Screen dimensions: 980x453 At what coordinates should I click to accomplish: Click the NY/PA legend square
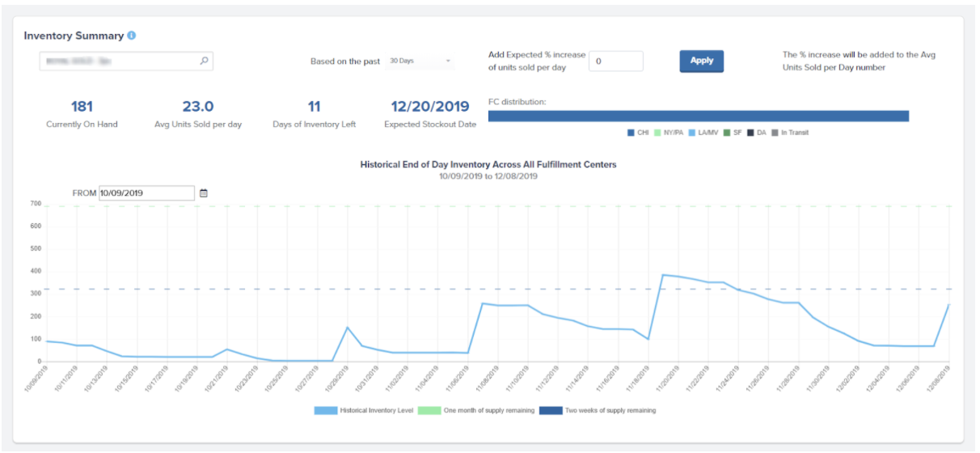pyautogui.click(x=658, y=133)
